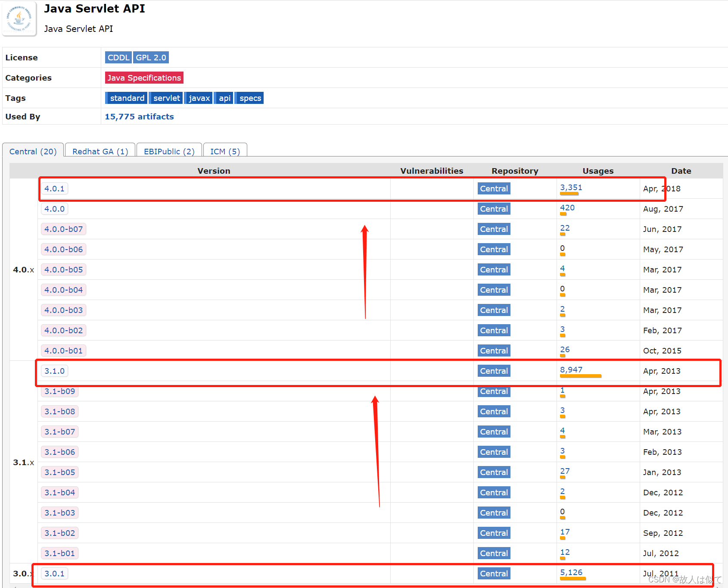This screenshot has width=728, height=588.
Task: Open version 4.0.0
Action: pos(54,209)
